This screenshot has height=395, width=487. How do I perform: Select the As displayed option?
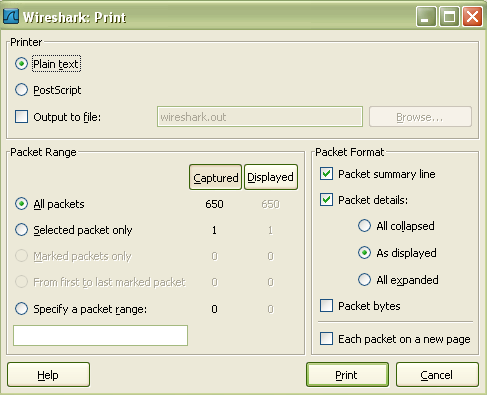[364, 253]
